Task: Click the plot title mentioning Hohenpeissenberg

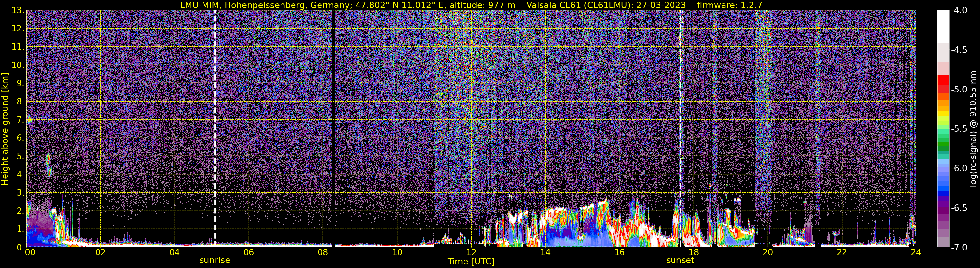Action: tap(471, 5)
